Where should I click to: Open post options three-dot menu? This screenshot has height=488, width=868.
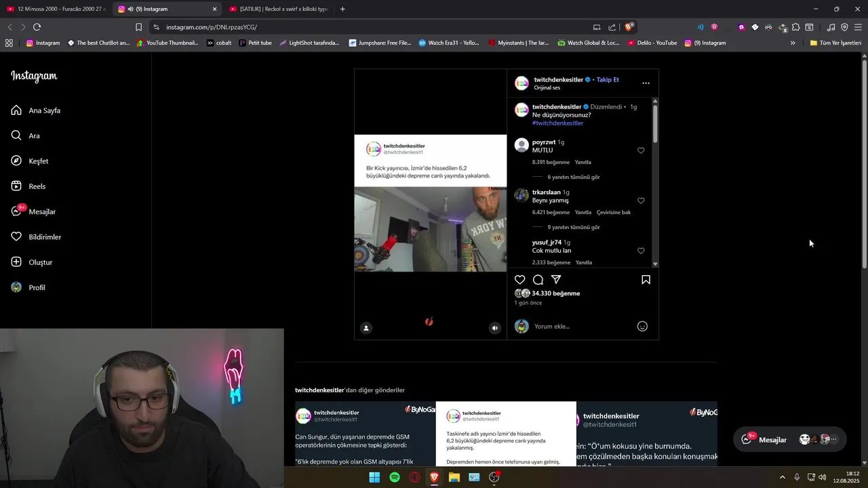646,83
